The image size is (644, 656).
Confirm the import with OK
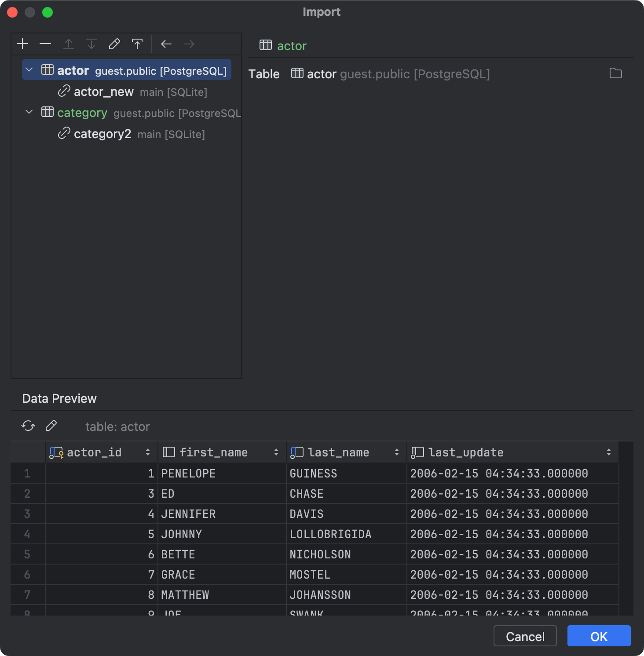point(598,636)
